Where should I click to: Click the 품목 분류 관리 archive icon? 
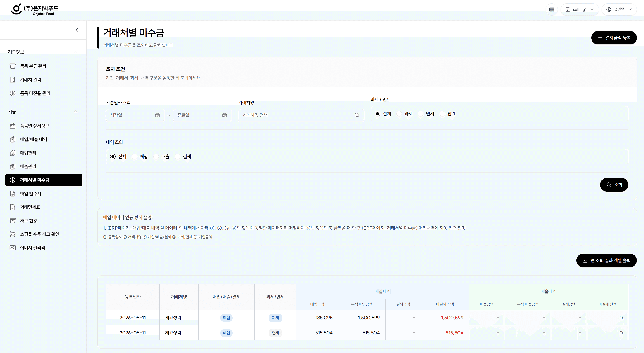(12, 66)
